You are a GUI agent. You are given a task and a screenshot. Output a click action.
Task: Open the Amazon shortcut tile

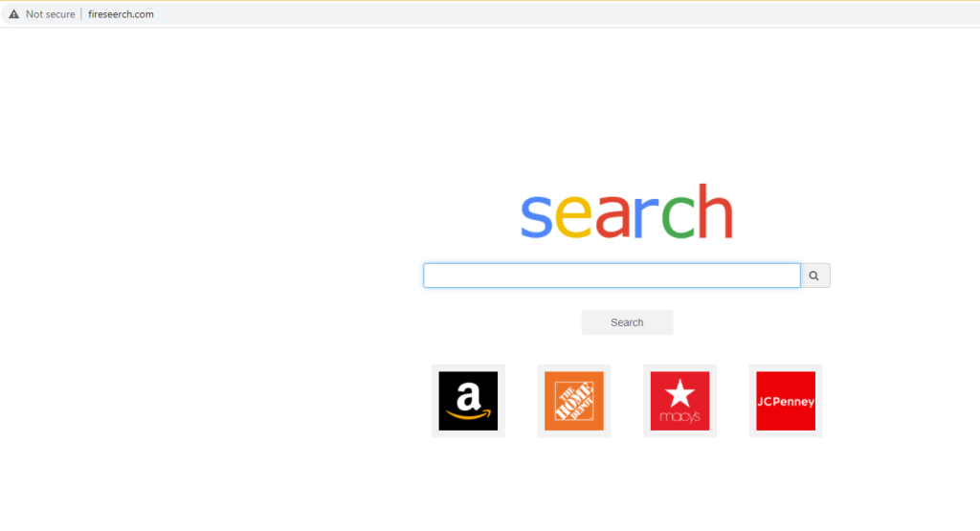[x=468, y=401]
